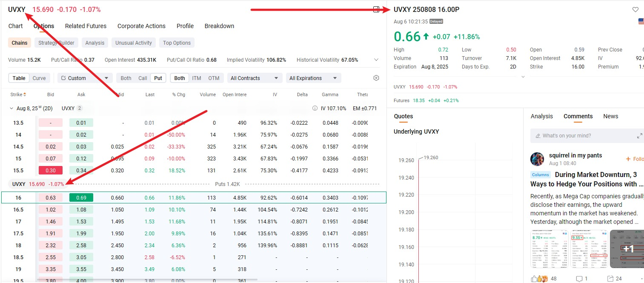
Task: Add UVXY 250808 16.00P to favorites
Action: click(635, 10)
